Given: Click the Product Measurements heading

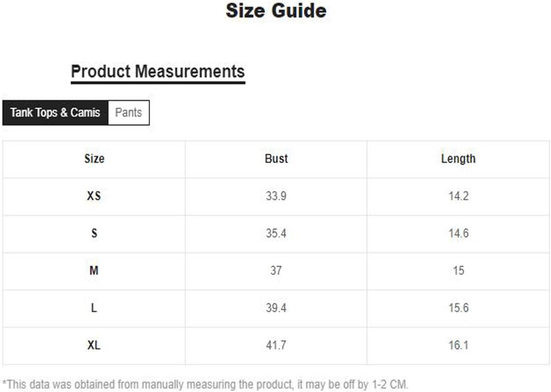Looking at the screenshot, I should point(158,72).
